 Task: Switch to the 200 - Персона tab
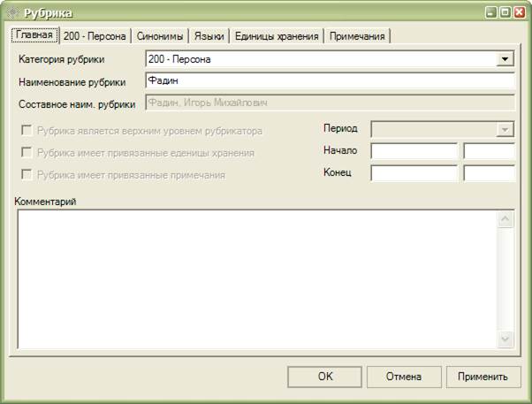[x=96, y=36]
